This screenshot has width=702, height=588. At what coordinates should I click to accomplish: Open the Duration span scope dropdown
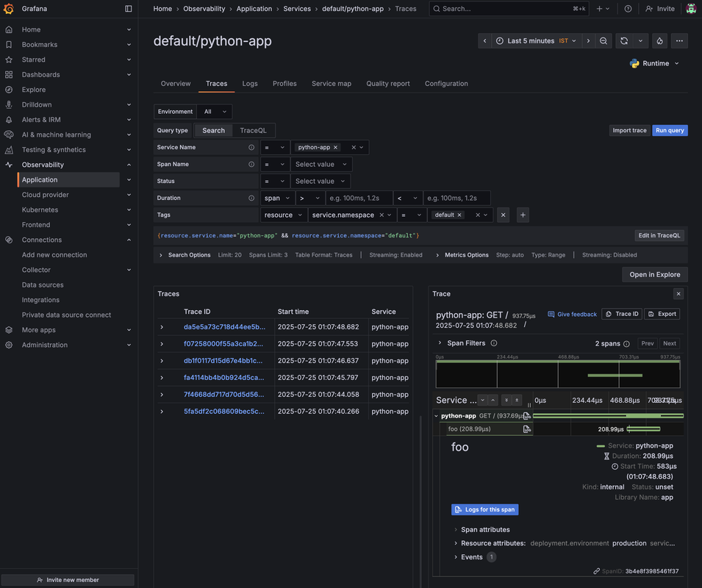[x=277, y=198]
